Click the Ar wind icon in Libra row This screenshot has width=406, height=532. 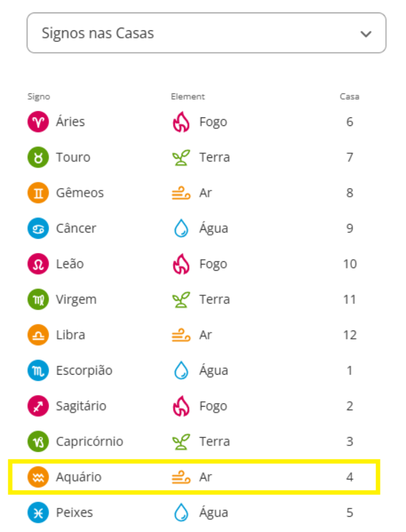(x=181, y=335)
